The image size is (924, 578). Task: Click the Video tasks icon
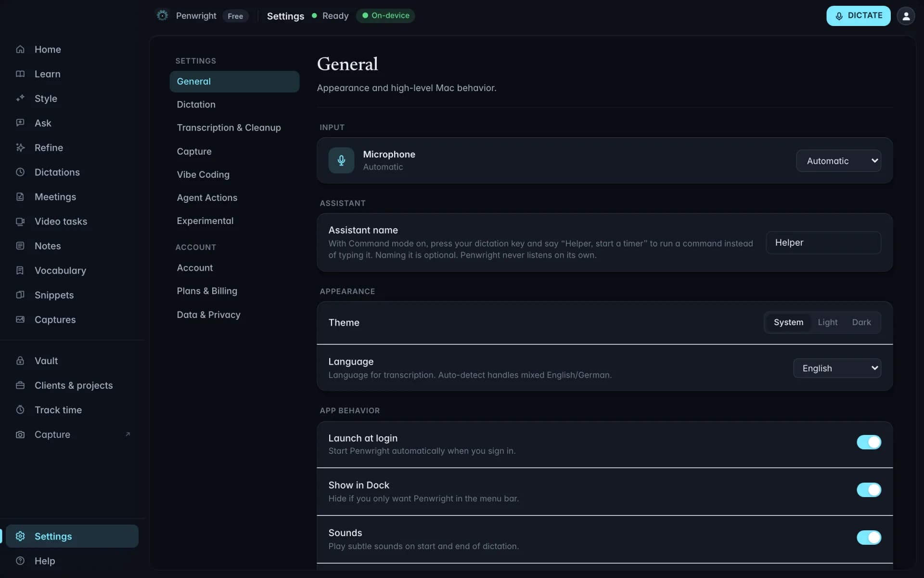[20, 221]
